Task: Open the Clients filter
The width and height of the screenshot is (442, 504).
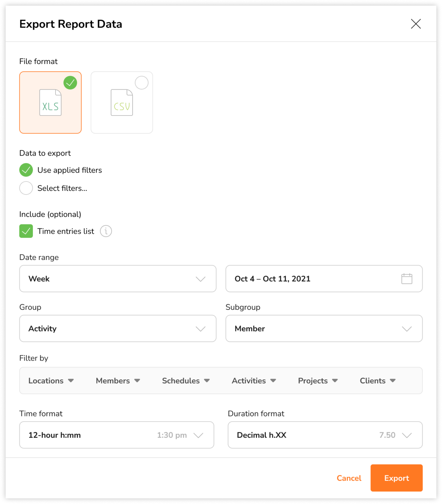Action: coord(377,381)
